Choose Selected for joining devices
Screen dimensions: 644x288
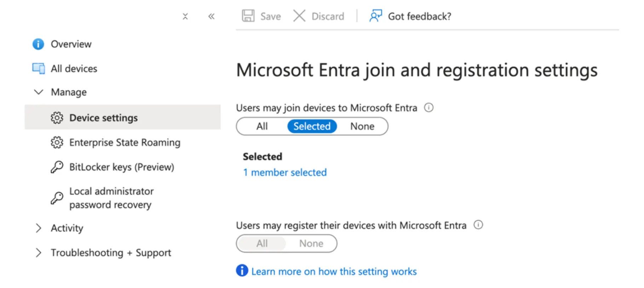pos(312,126)
